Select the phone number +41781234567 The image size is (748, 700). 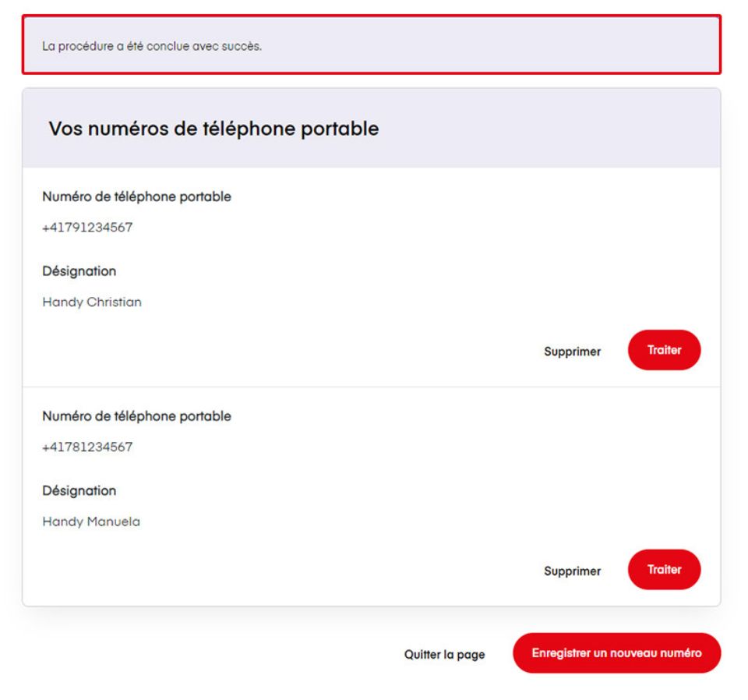click(x=87, y=447)
